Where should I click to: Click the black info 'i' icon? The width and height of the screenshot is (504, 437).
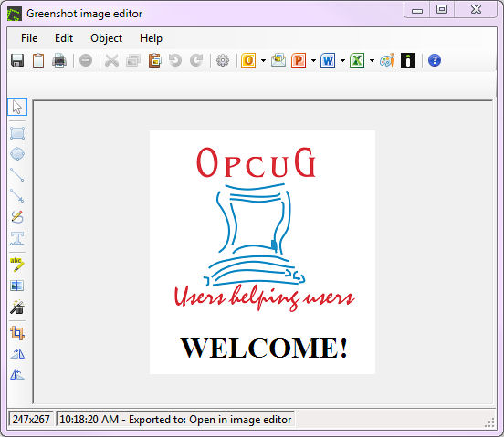[408, 60]
